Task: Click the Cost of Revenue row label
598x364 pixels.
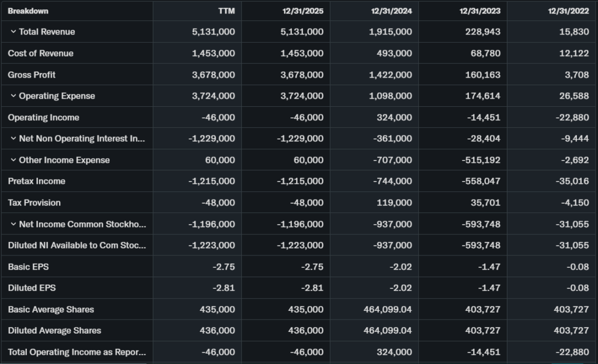Action: [41, 54]
